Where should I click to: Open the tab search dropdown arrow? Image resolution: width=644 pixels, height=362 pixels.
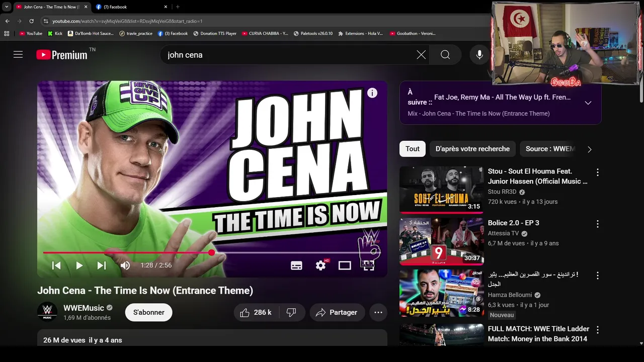[x=7, y=7]
